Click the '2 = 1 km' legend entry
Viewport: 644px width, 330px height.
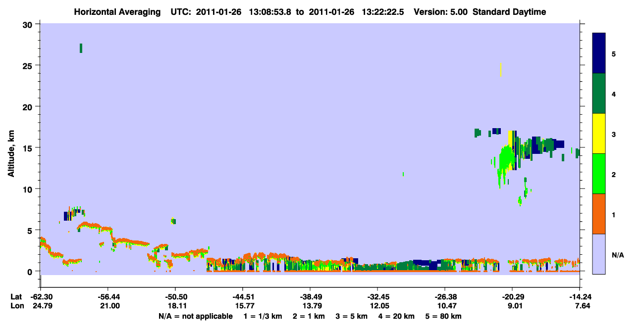pos(309,316)
